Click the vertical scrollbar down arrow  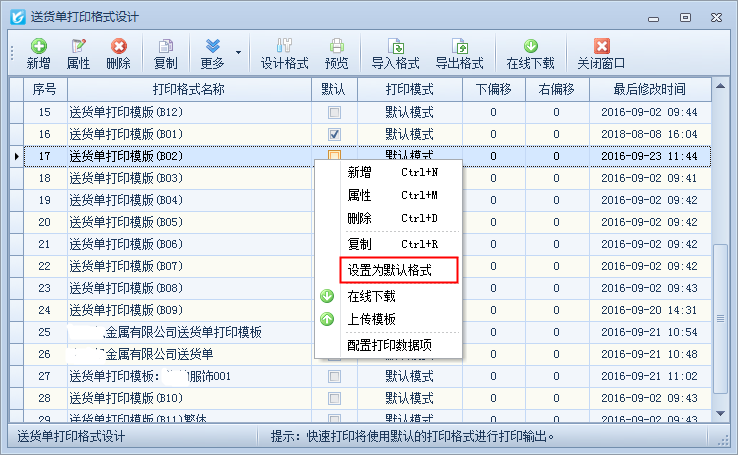tap(720, 413)
